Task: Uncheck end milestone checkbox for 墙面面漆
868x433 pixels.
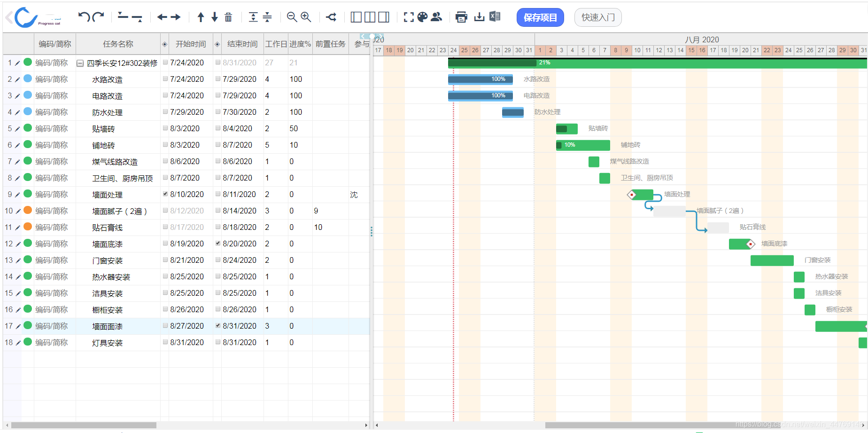Action: pos(218,325)
